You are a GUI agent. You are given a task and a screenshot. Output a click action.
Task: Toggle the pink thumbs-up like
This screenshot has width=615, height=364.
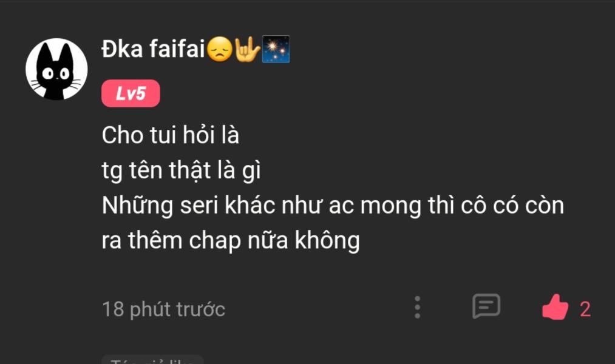coord(555,307)
